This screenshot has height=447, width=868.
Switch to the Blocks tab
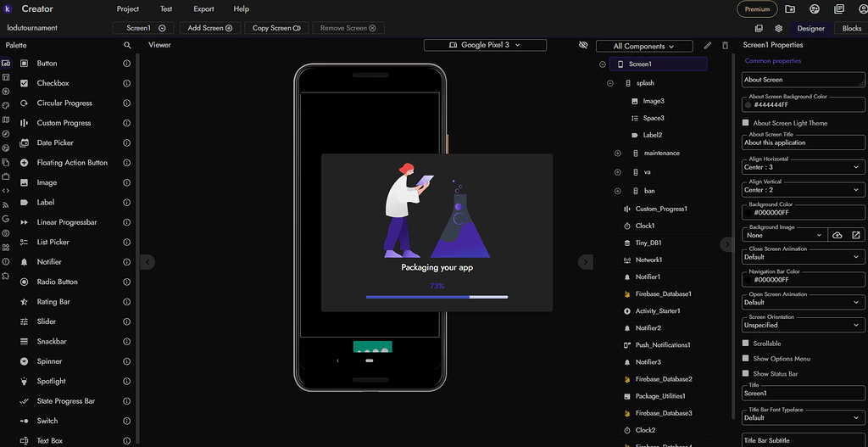(x=851, y=28)
